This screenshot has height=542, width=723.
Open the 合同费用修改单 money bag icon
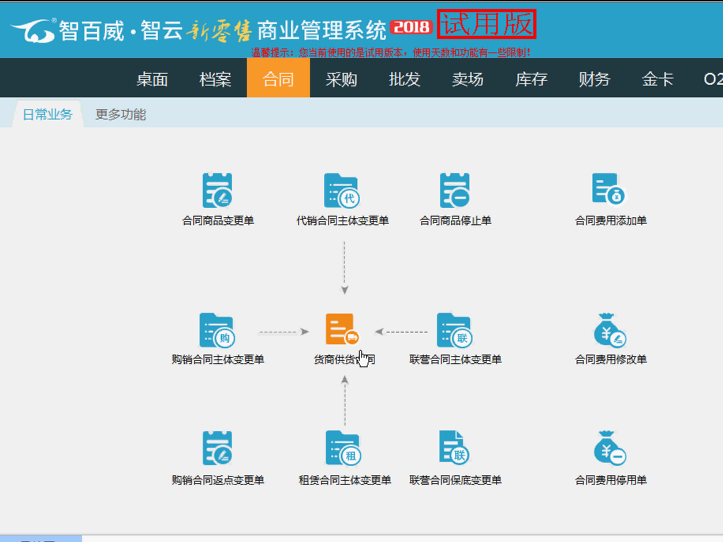coord(610,330)
